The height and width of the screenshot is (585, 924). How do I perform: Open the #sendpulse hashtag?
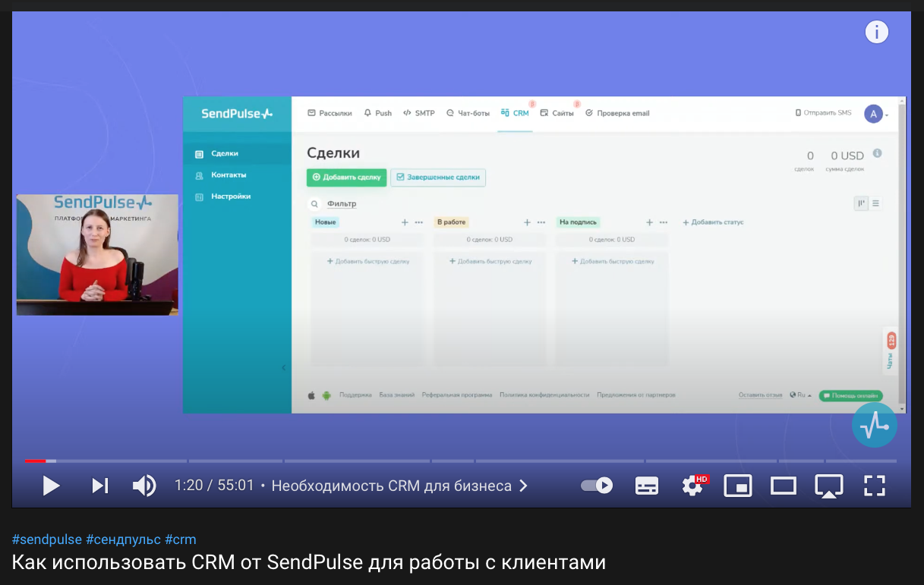47,539
